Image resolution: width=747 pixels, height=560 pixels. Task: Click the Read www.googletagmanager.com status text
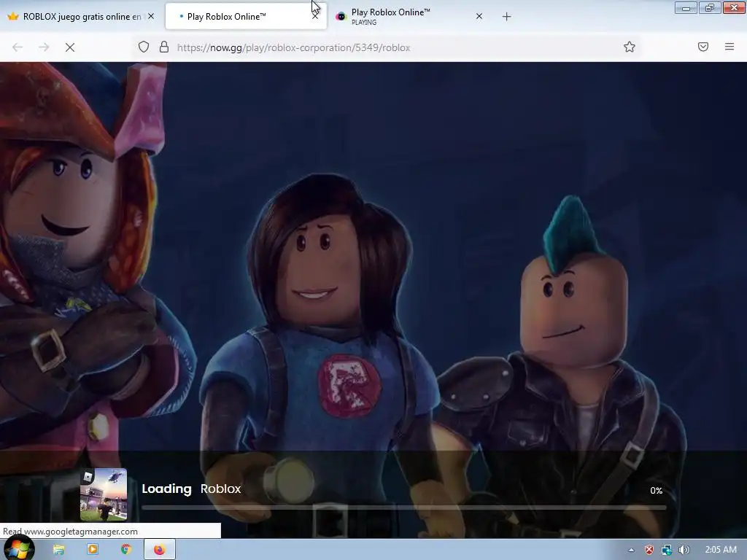point(71,531)
